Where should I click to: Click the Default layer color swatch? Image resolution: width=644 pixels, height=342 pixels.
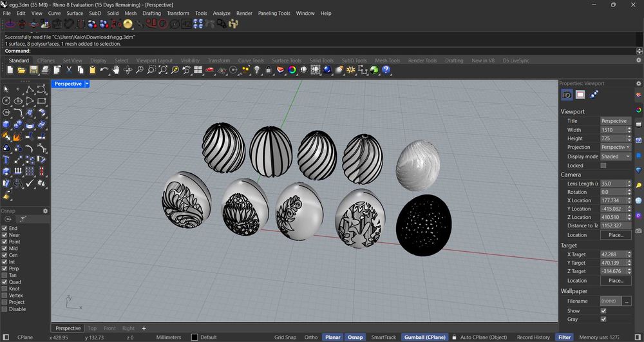coord(194,337)
